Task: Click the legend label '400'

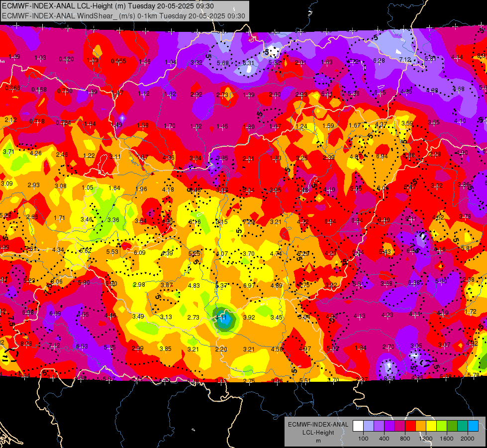Action: (x=384, y=439)
